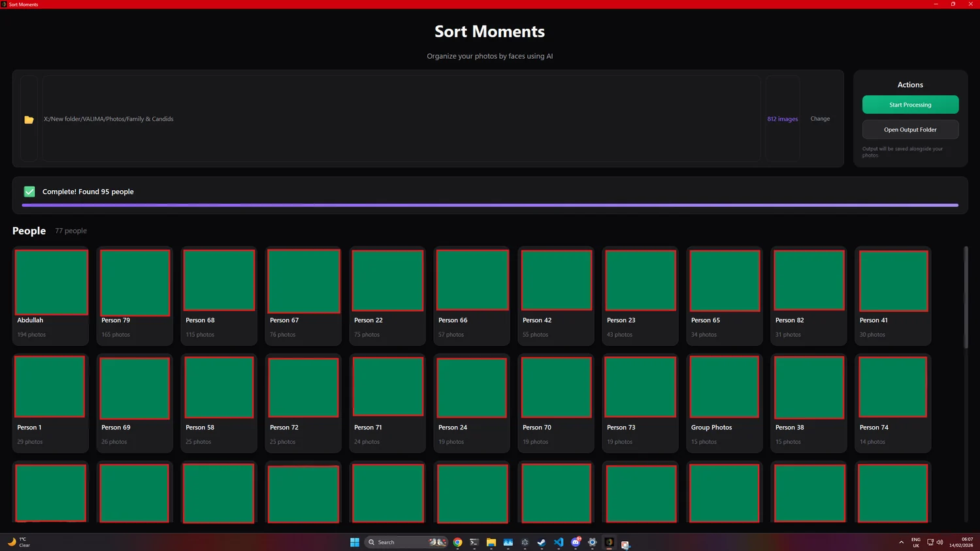Image resolution: width=980 pixels, height=551 pixels.
Task: Open Abdullah's thumbnail
Action: pyautogui.click(x=52, y=282)
